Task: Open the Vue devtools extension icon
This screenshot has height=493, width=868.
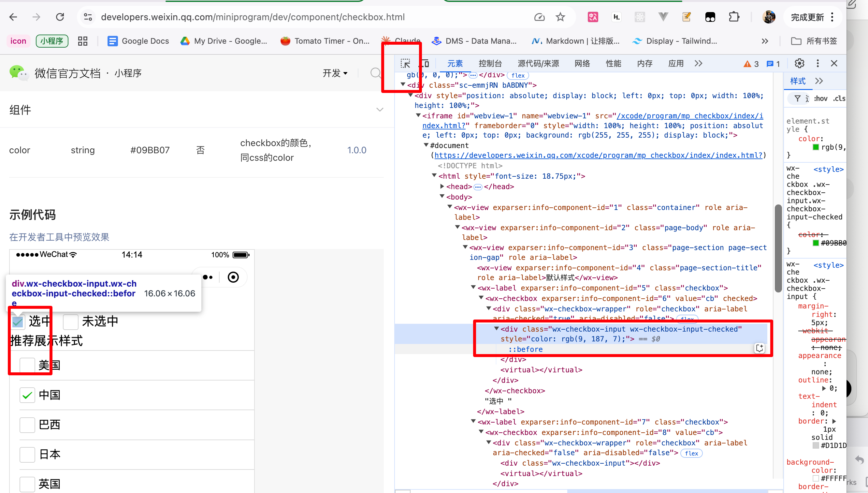Action: pos(663,17)
